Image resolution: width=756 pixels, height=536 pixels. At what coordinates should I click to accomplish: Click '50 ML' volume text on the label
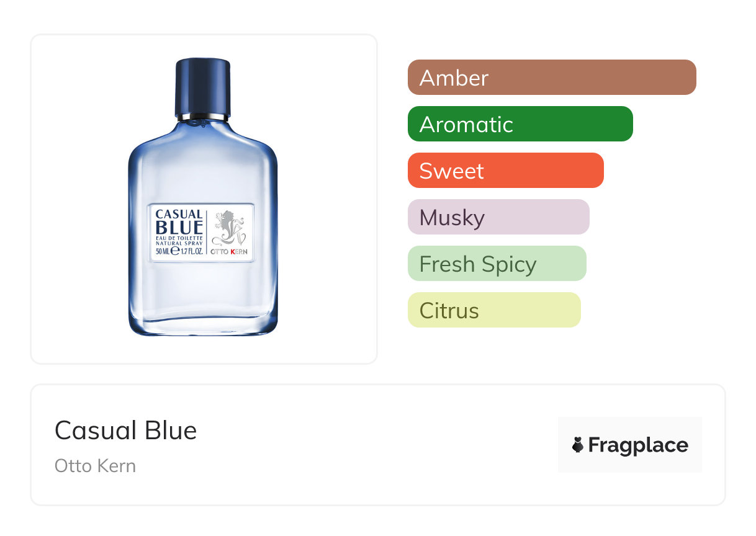tap(162, 252)
